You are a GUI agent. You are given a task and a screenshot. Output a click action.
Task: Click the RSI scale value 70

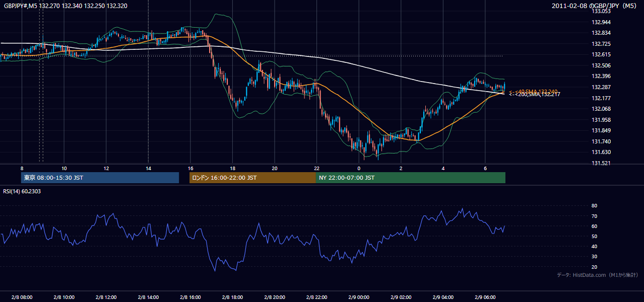pos(594,216)
